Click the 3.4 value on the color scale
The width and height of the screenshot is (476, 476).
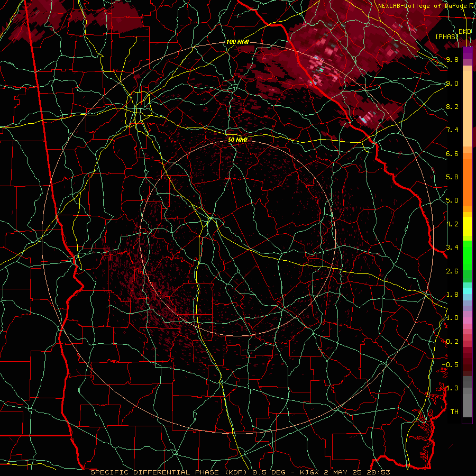coord(452,248)
